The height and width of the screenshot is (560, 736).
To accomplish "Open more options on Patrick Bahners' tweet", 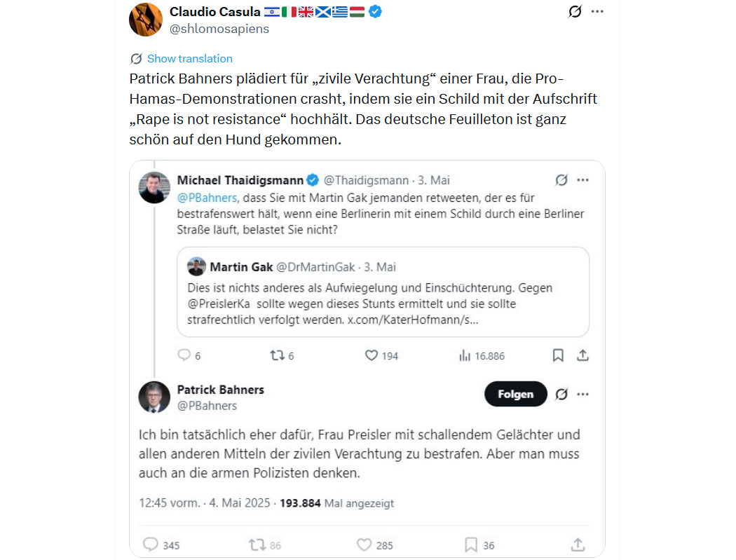I will coord(582,395).
